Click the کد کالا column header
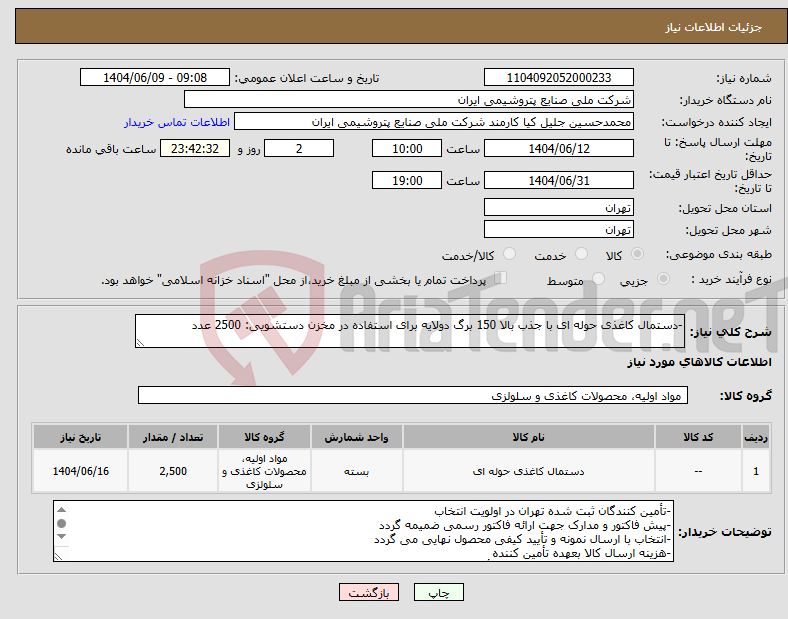This screenshot has height=619, width=788. [x=698, y=437]
